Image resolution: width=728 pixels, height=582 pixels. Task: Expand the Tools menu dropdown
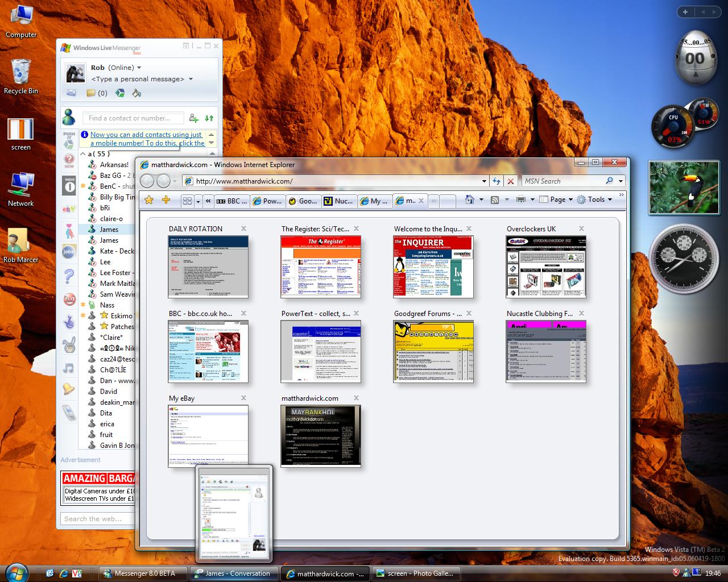coord(595,199)
